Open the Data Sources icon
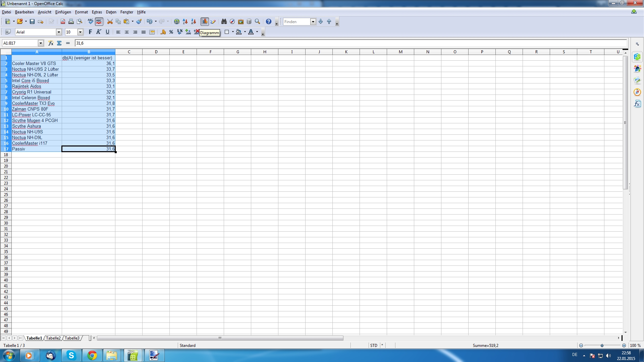This screenshot has width=644, height=362. pyautogui.click(x=249, y=21)
